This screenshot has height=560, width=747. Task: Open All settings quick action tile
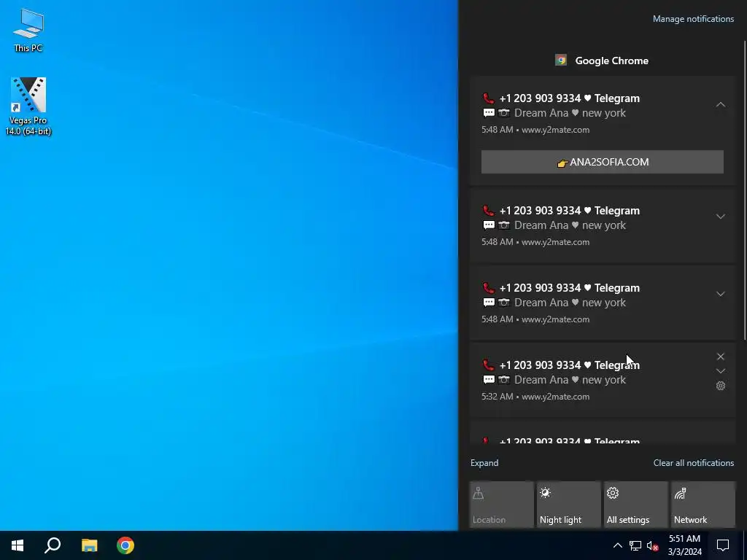coord(635,505)
